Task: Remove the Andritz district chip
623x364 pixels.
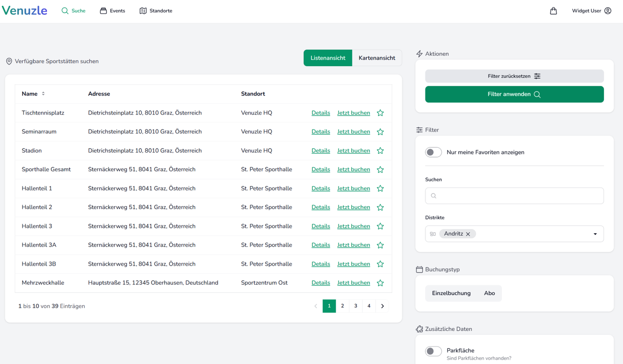Action: coord(468,234)
